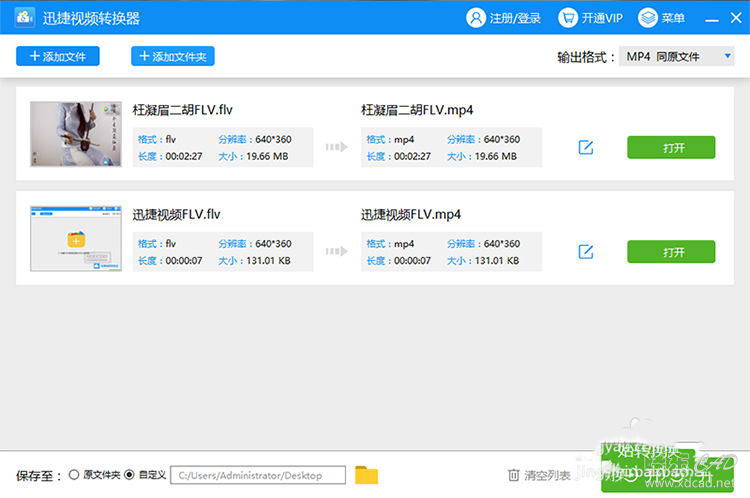Click the edit icon for 枉凝眉二胡FLV.mp4

[585, 147]
